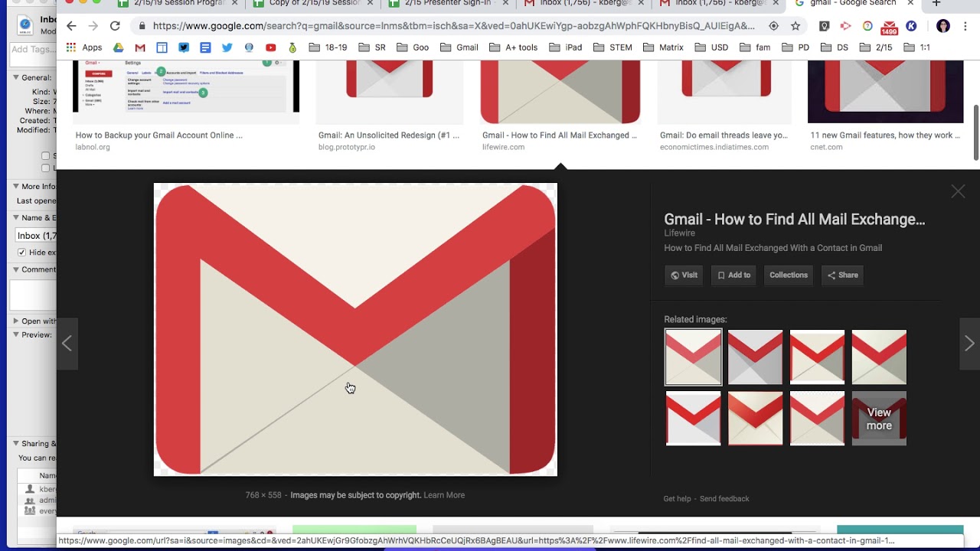Screen dimensions: 980x551
Task: Show the next image with right arrow
Action: point(969,344)
